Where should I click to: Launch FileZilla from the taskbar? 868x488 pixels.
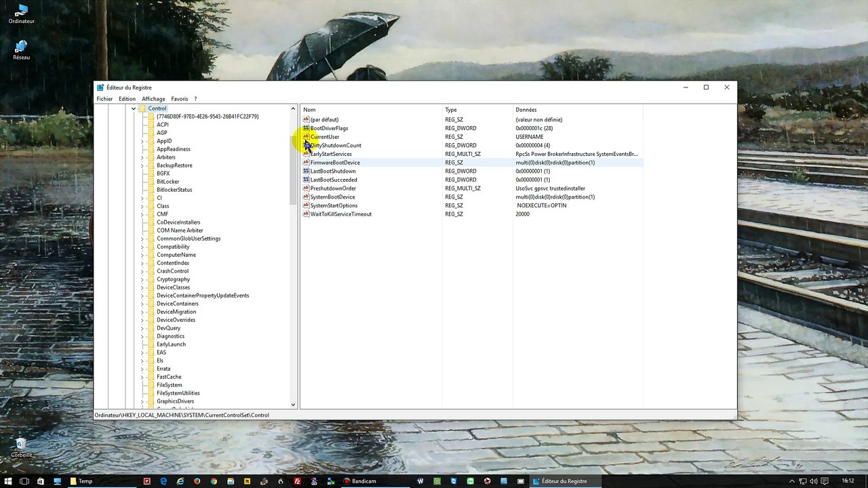(297, 481)
